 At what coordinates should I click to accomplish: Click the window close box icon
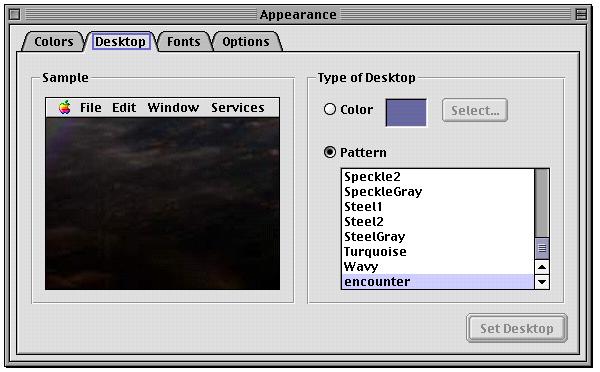click(15, 15)
